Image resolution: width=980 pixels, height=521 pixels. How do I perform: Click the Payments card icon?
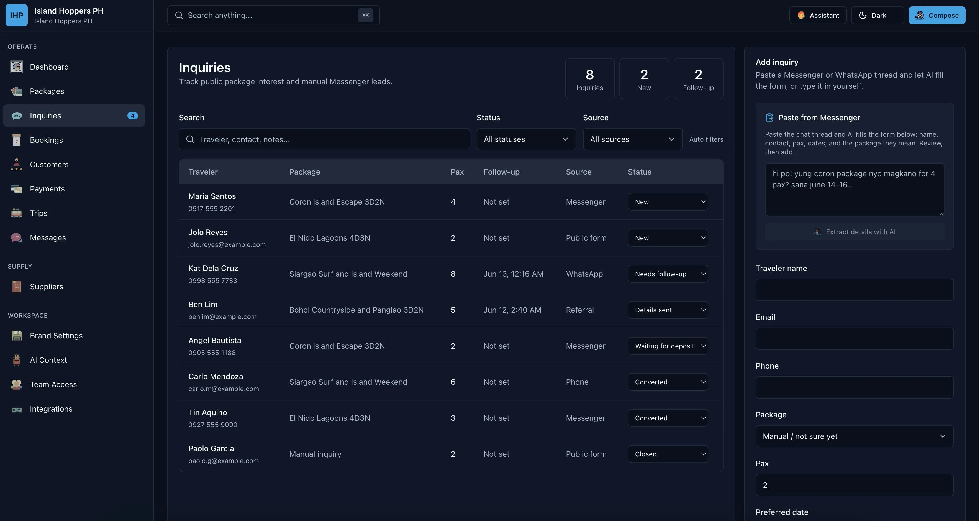pos(16,189)
